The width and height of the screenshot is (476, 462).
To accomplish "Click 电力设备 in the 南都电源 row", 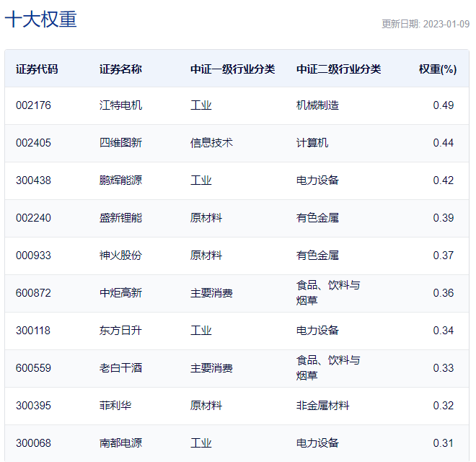I will point(317,443).
